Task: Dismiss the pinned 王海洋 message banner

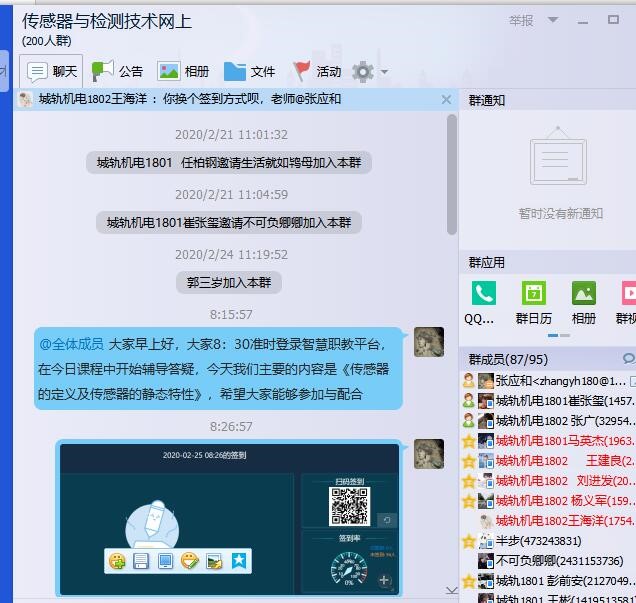Action: pos(446,99)
